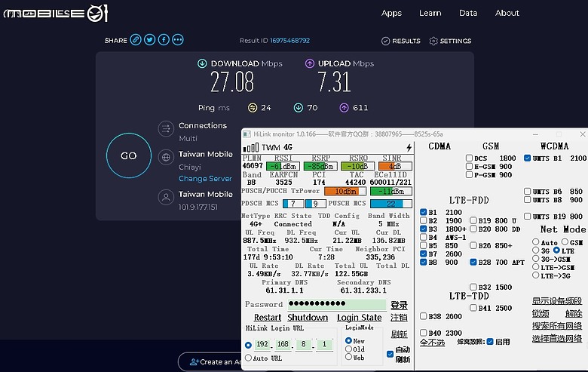Toggle the DCS 1800 checkbox

(469, 158)
